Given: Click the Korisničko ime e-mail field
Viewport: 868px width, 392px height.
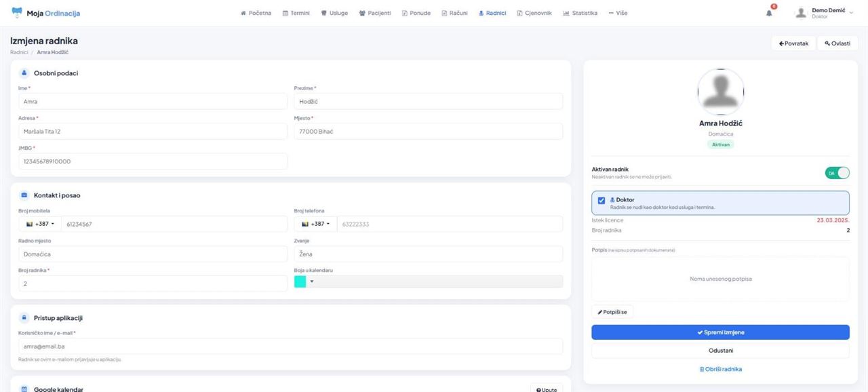Looking at the screenshot, I should pos(290,347).
